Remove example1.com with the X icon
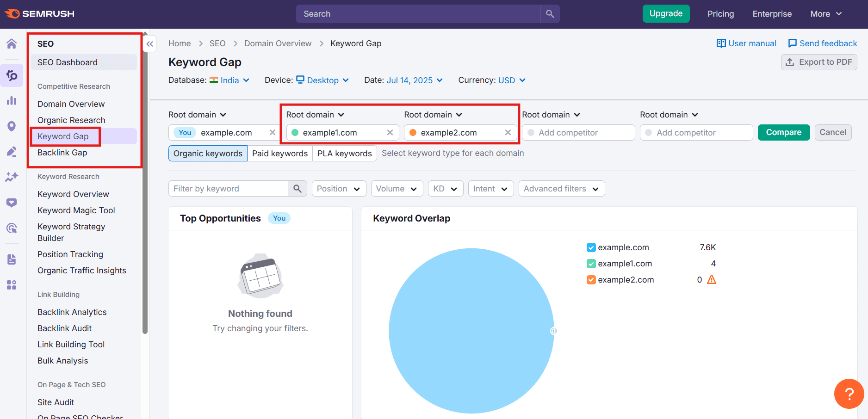The image size is (868, 419). click(x=390, y=133)
